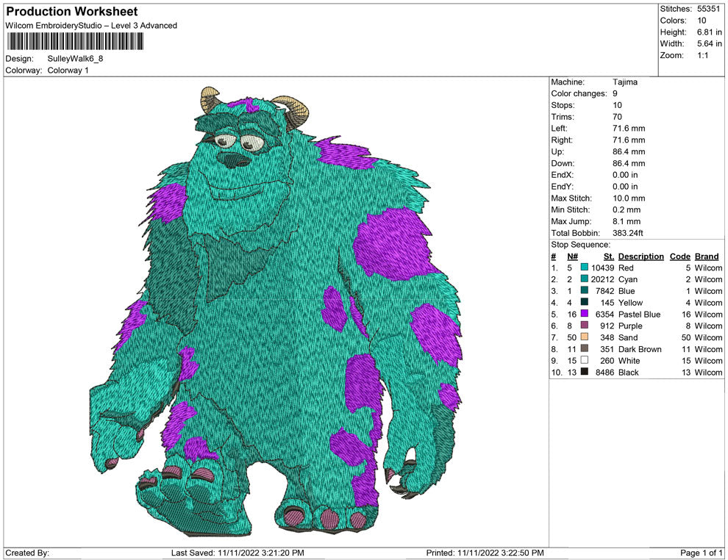The width and height of the screenshot is (728, 560).
Task: Click the Color changes value 9
Action: point(615,94)
